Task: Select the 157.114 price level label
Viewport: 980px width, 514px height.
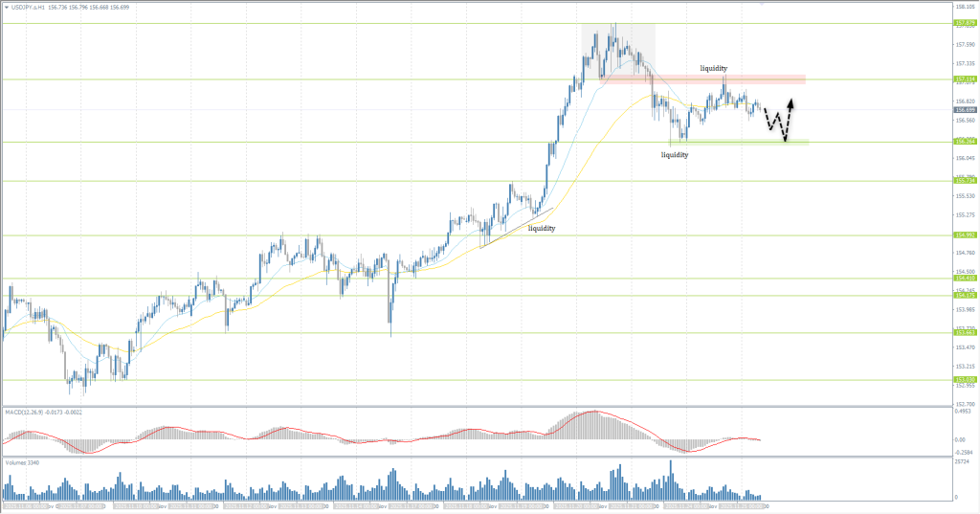Action: [964, 79]
